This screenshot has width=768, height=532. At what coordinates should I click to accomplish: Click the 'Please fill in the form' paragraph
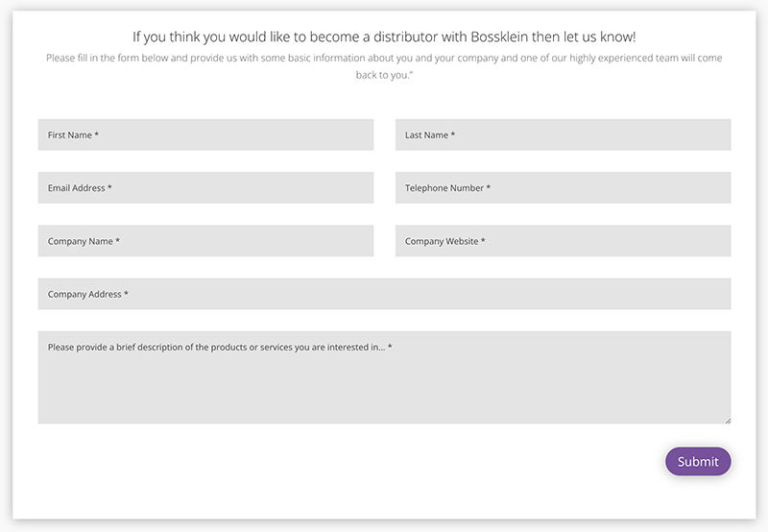[384, 66]
